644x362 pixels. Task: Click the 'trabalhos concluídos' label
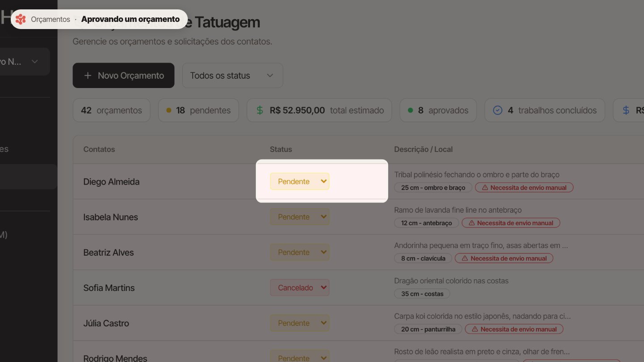(x=557, y=110)
